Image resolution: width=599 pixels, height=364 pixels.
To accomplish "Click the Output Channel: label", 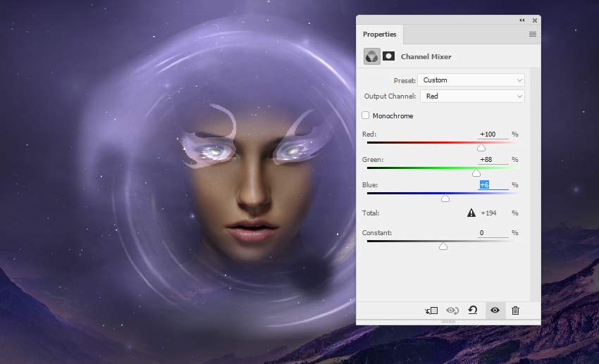I will pos(390,96).
